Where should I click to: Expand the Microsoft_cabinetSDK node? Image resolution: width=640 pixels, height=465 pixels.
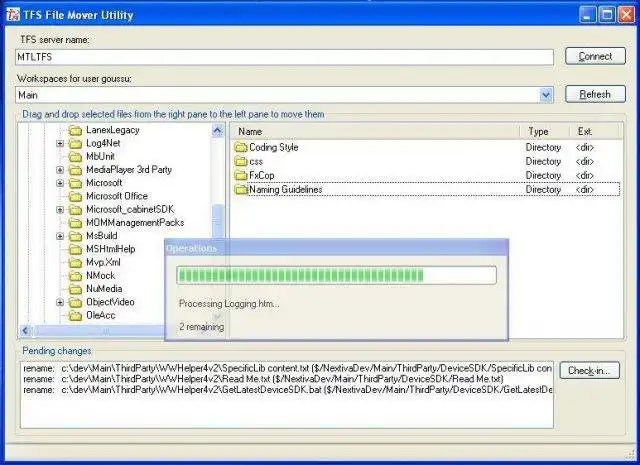point(60,210)
